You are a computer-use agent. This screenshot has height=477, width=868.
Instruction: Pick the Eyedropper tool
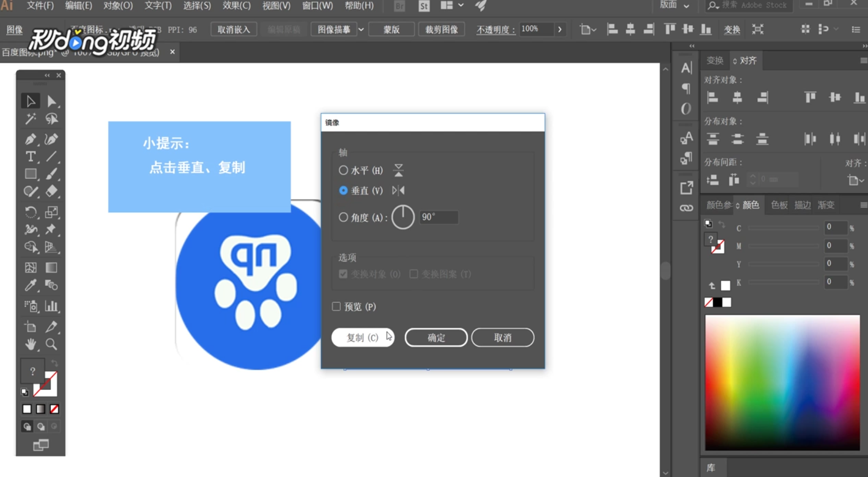(x=31, y=285)
